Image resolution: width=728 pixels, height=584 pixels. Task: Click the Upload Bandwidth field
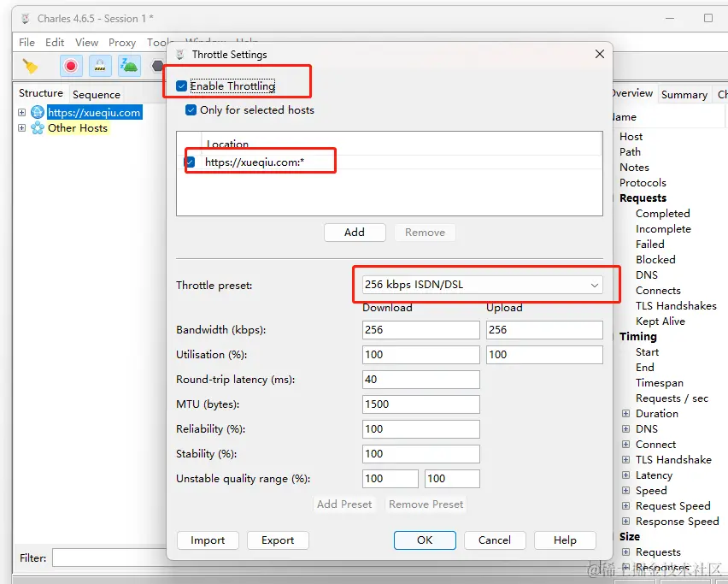point(544,330)
